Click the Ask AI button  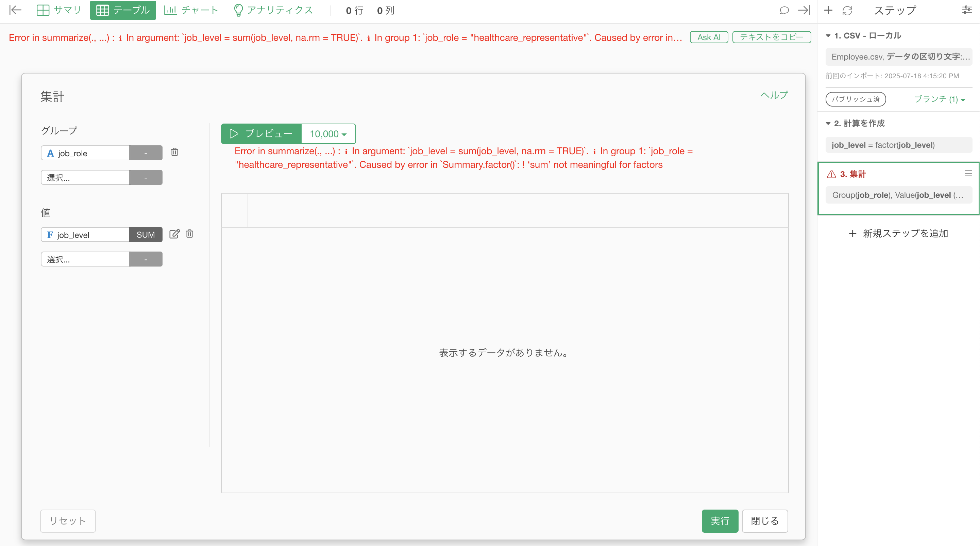[x=708, y=37]
